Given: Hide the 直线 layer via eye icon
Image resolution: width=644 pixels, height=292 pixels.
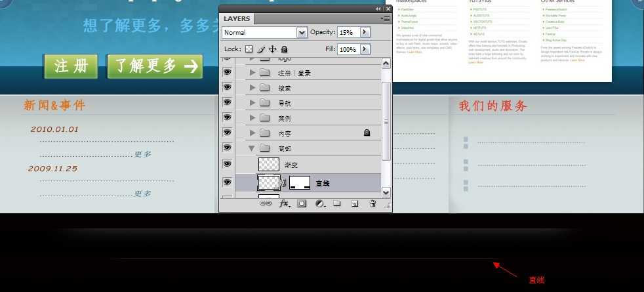Looking at the screenshot, I should point(227,182).
